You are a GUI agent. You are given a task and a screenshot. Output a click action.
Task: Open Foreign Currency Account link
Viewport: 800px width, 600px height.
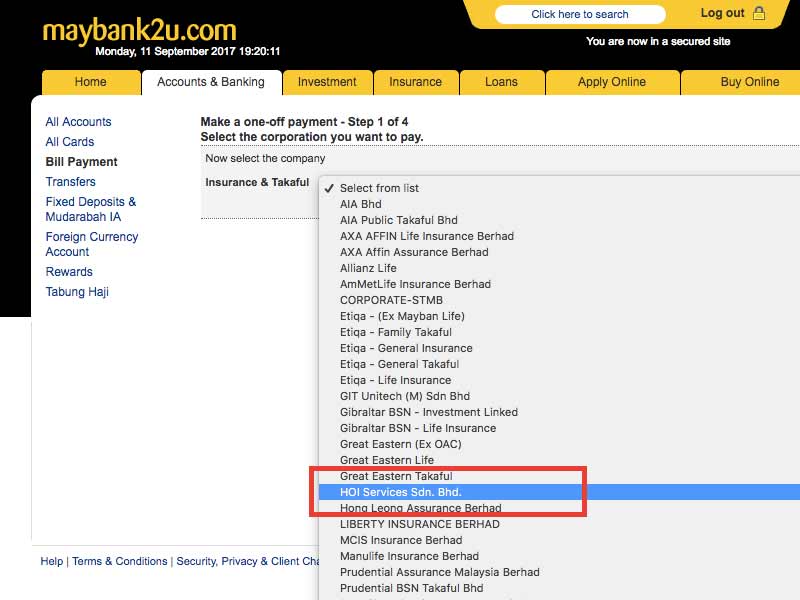pos(92,244)
